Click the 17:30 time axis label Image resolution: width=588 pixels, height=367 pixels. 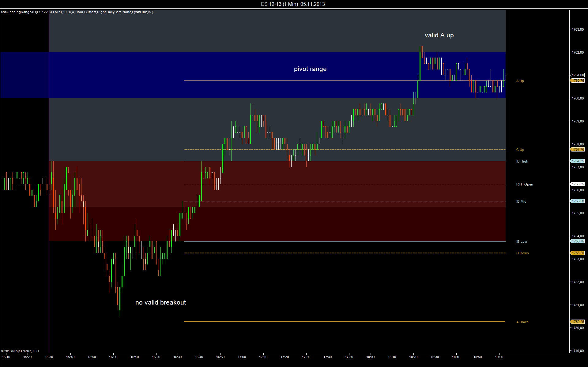[x=306, y=357]
